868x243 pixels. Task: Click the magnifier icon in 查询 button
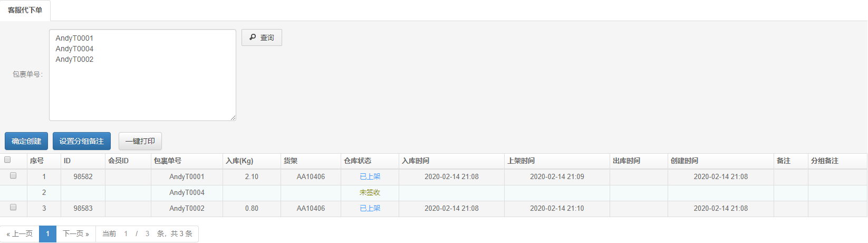(253, 38)
